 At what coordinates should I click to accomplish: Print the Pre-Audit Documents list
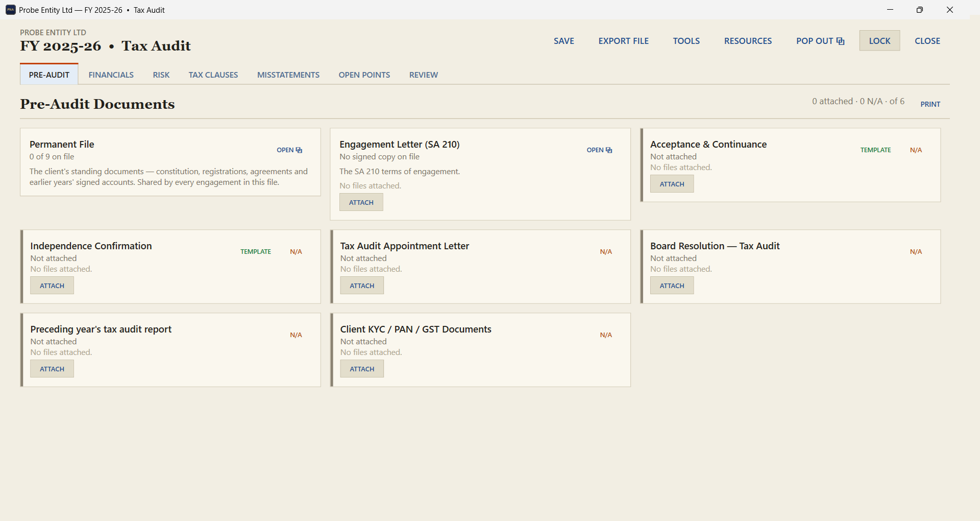[930, 104]
